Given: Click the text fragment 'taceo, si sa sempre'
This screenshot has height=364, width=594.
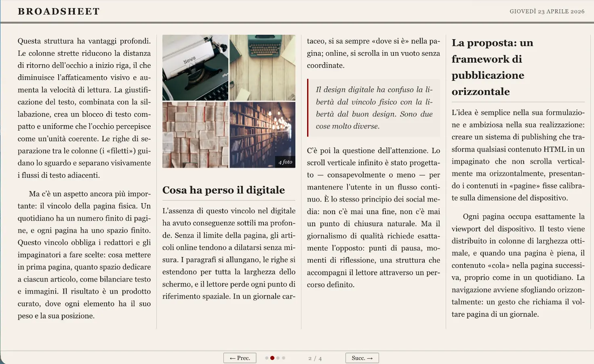Looking at the screenshot, I should point(338,41).
